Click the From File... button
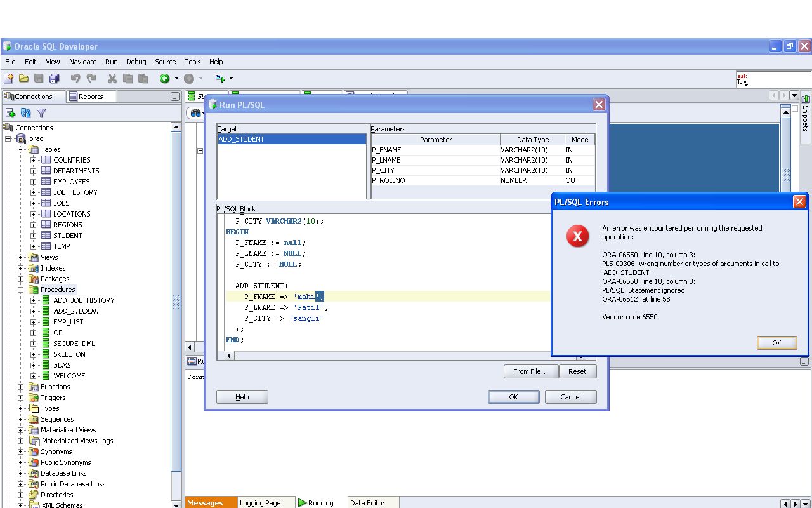 (x=530, y=371)
